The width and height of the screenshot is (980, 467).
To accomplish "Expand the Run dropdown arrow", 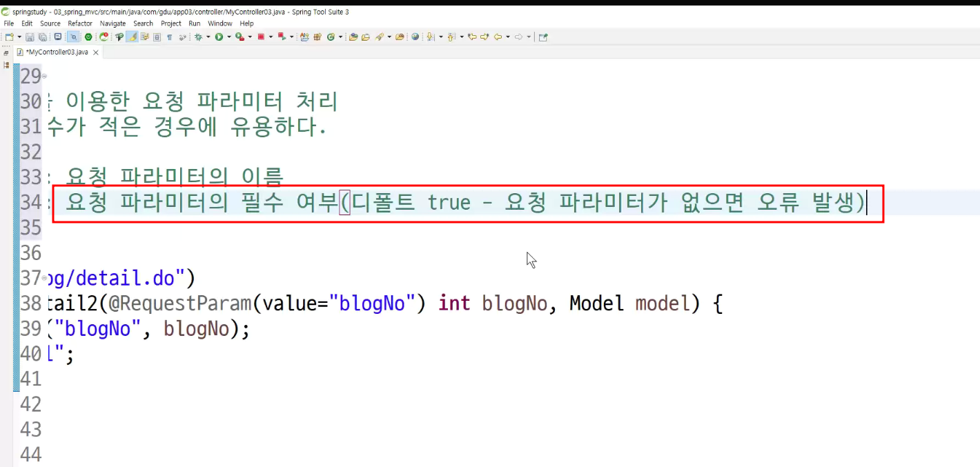I will click(x=229, y=37).
